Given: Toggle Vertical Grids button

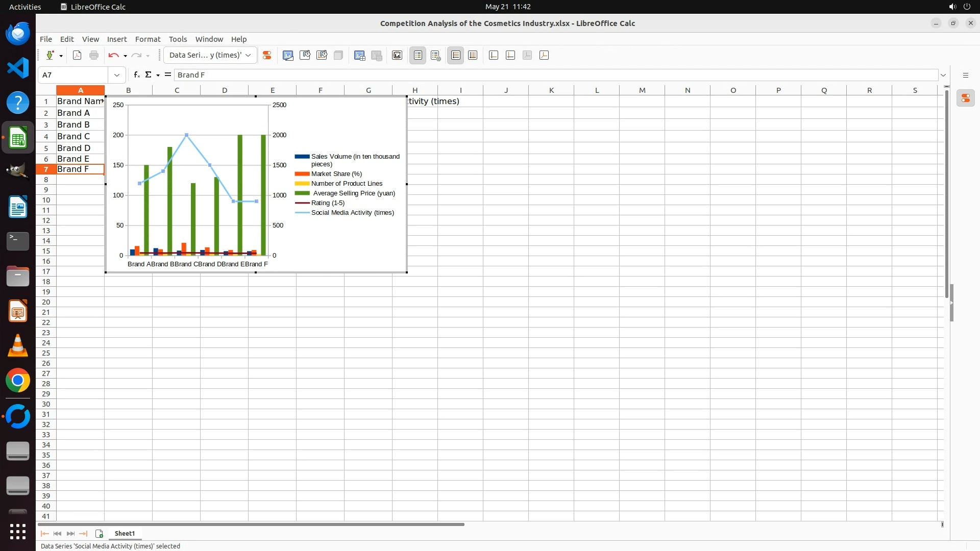Looking at the screenshot, I should point(473,55).
